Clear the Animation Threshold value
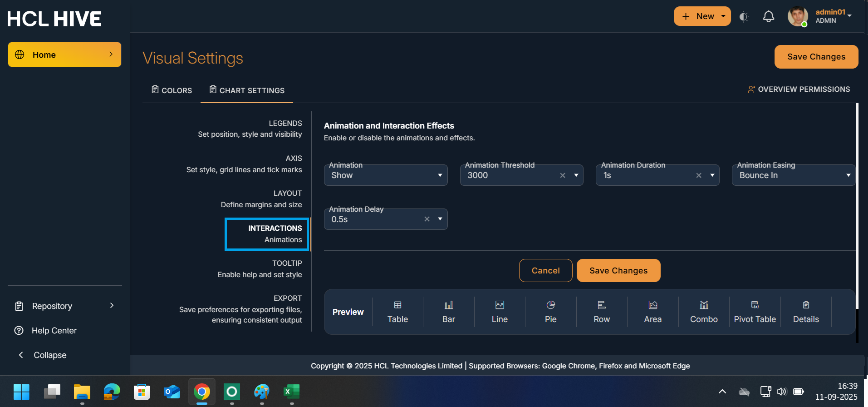Screen dimensions: 868x407 click(x=563, y=175)
